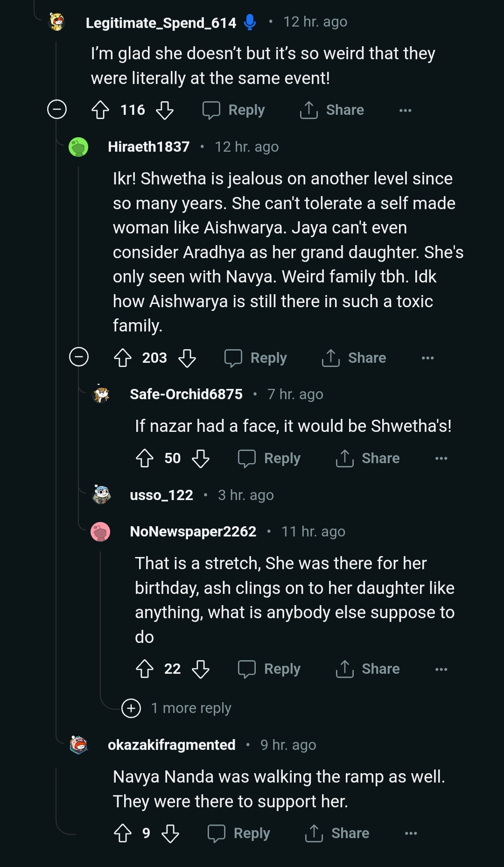
Task: Upvote okazakifragmented's comment
Action: point(123,833)
